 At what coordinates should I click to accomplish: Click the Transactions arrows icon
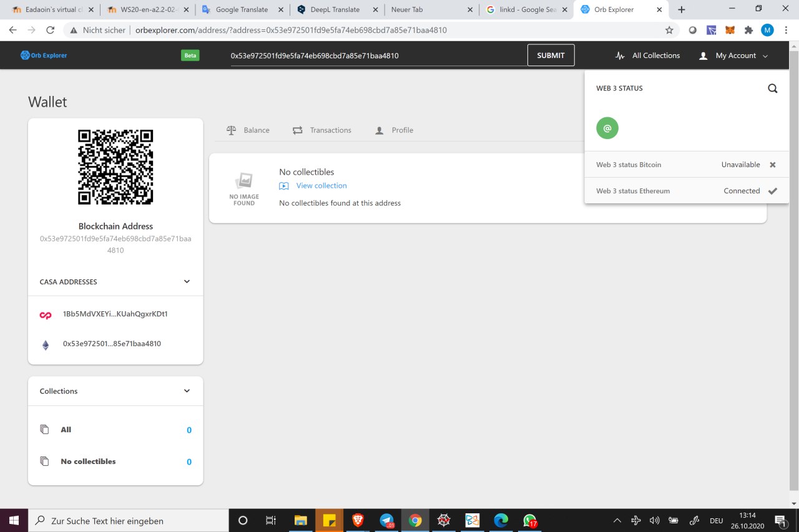[298, 130]
